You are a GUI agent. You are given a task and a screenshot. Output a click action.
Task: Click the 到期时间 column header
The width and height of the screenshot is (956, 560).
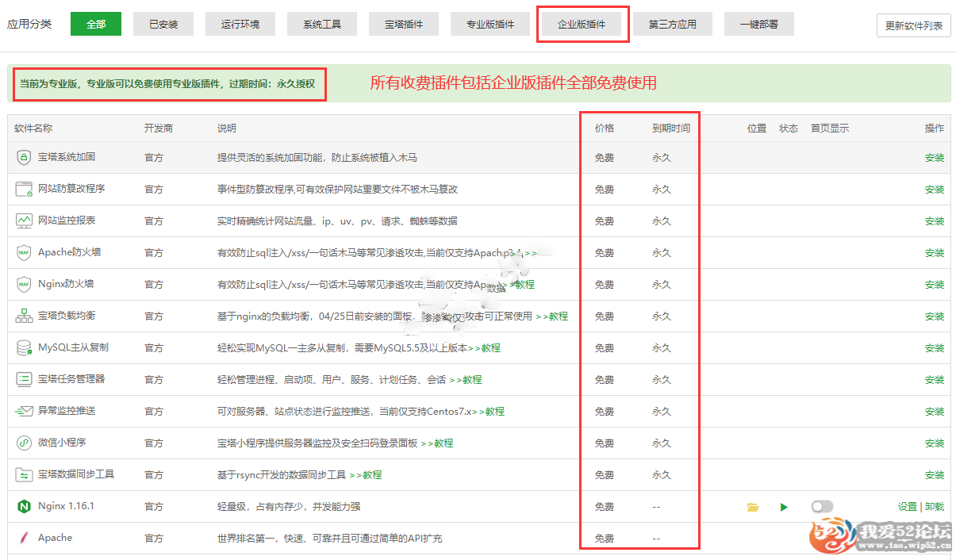click(671, 128)
